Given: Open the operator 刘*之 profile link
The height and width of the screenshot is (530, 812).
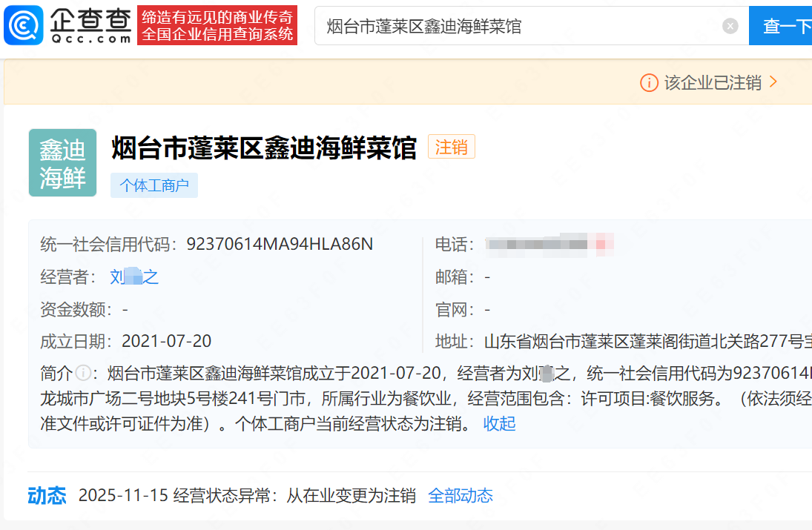Looking at the screenshot, I should (x=134, y=277).
